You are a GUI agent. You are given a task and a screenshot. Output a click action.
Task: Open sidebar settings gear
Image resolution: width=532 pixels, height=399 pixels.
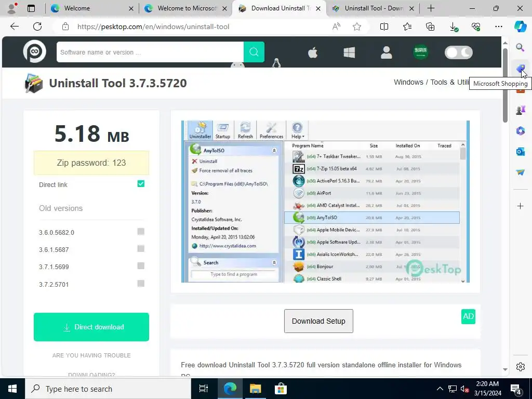tap(520, 367)
